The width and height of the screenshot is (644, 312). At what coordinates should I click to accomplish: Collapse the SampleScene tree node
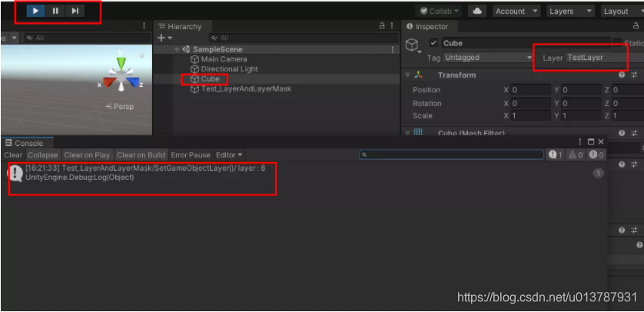[x=177, y=49]
